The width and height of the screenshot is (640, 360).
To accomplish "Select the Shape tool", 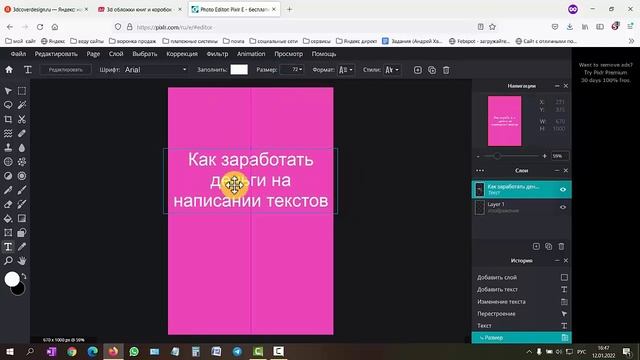I will (x=22, y=233).
